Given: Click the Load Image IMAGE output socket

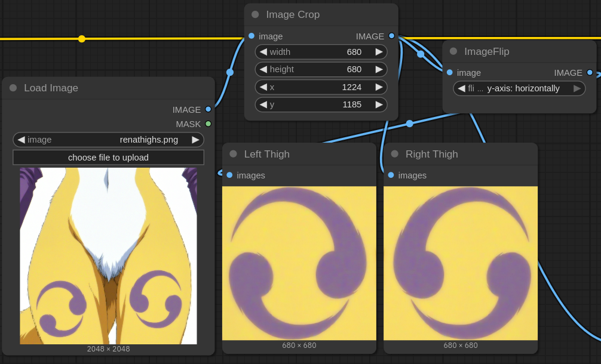Looking at the screenshot, I should tap(208, 109).
